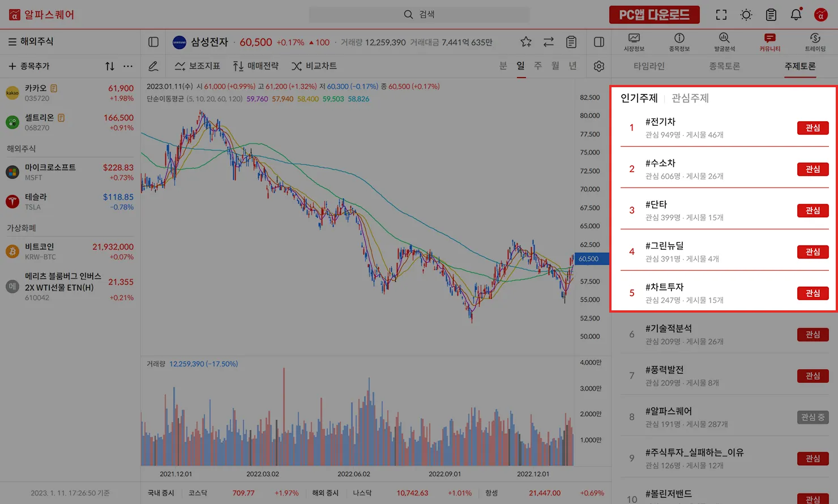
Task: Click the 알파스퀘어 logo
Action: [42, 15]
